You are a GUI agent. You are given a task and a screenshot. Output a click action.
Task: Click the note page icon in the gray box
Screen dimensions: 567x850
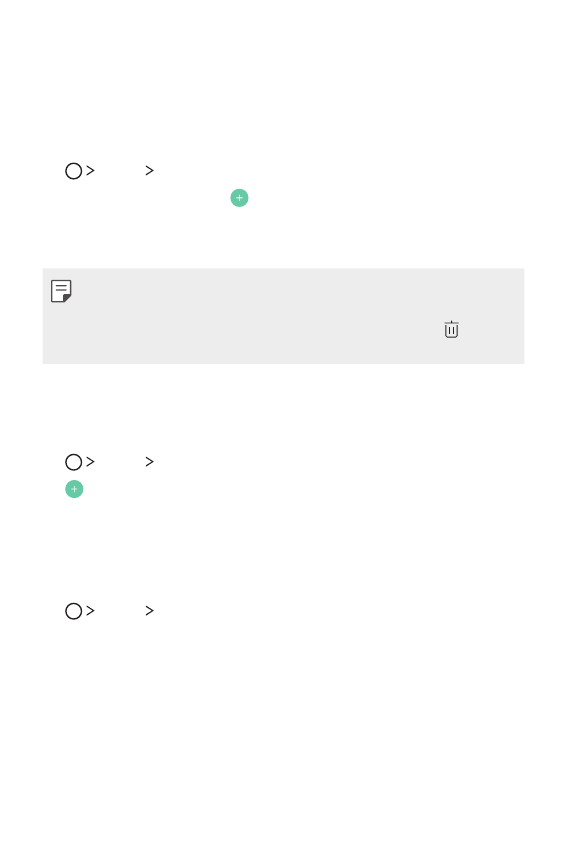[x=61, y=291]
